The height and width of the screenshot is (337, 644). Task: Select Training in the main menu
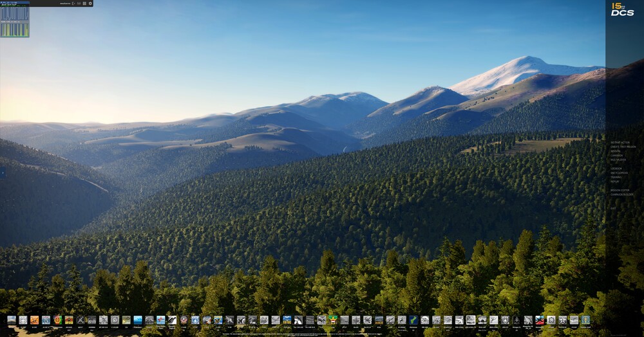[x=616, y=177]
